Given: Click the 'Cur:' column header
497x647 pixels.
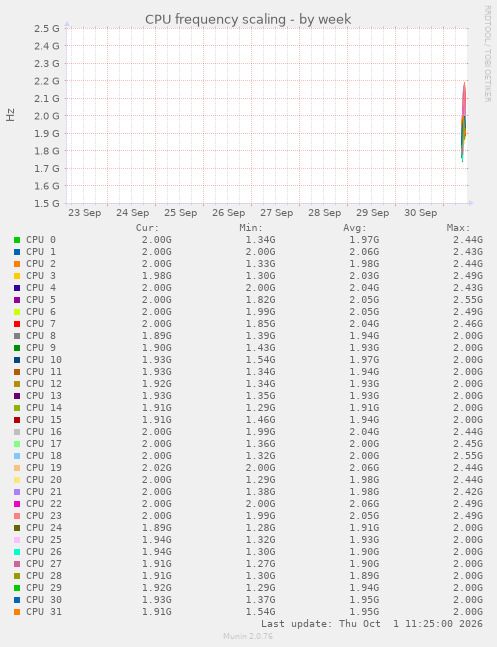Looking at the screenshot, I should click(x=147, y=228).
